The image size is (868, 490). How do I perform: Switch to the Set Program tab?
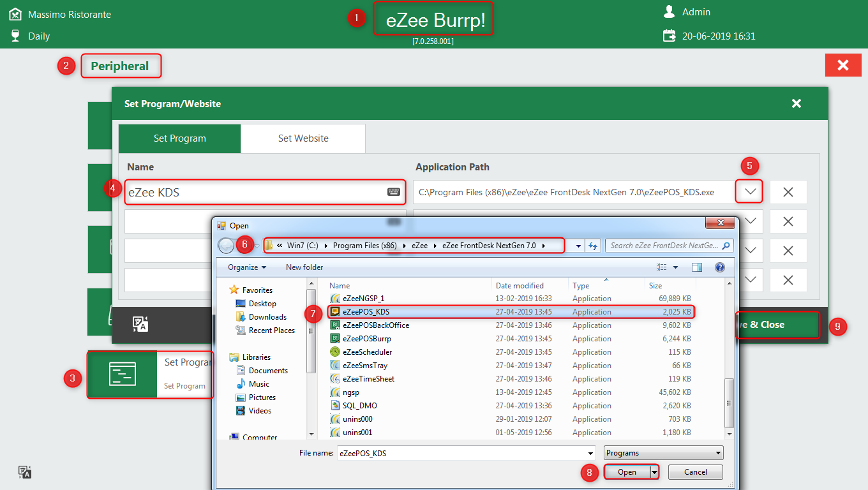point(180,138)
